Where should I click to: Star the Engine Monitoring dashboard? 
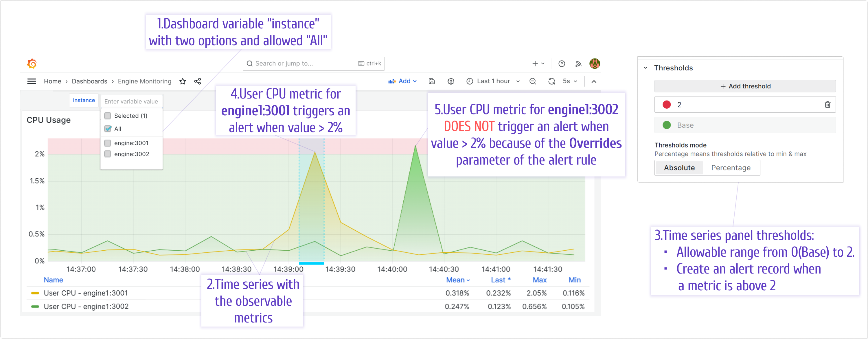tap(183, 81)
